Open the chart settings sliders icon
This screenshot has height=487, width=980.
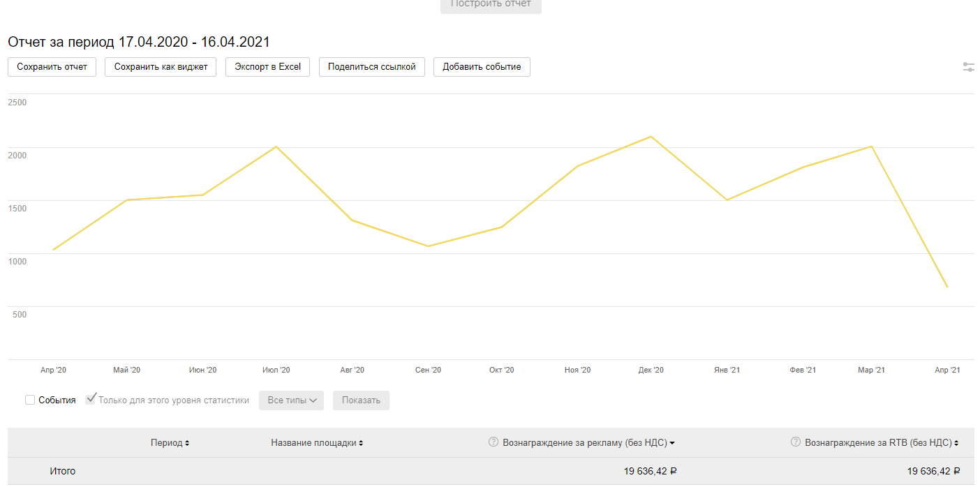pyautogui.click(x=968, y=67)
